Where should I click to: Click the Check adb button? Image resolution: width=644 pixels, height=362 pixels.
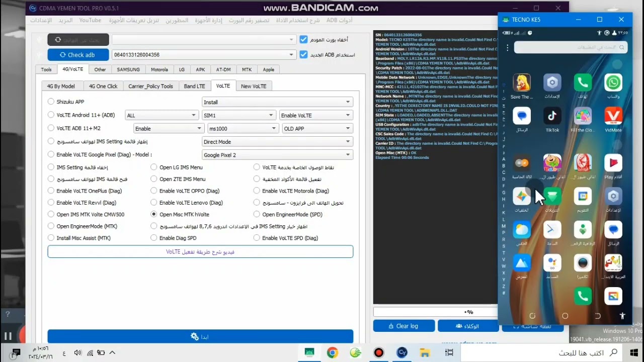(x=78, y=55)
